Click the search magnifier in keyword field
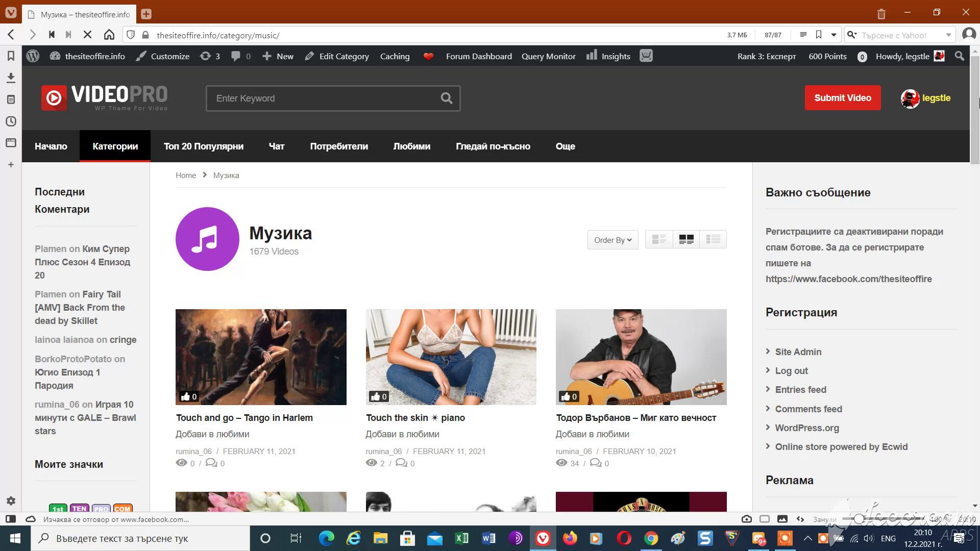 coord(447,98)
